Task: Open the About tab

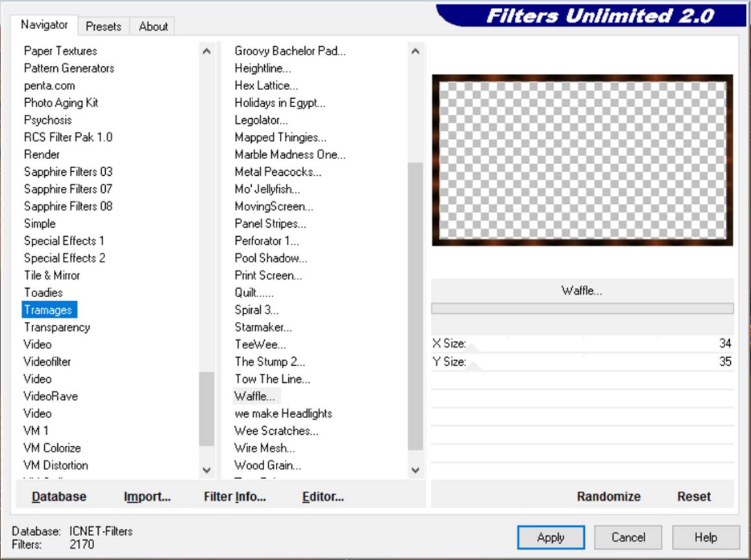Action: [153, 27]
